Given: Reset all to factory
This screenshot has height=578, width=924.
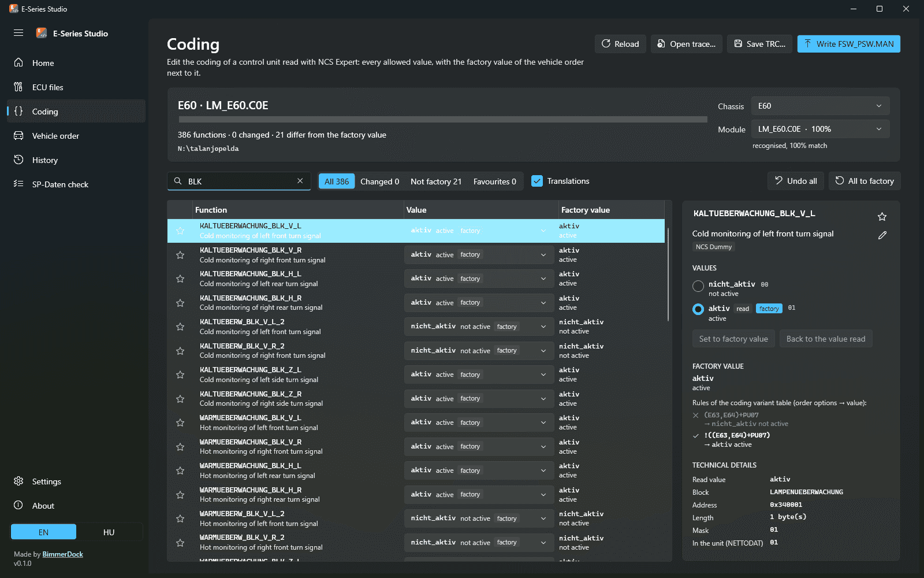Looking at the screenshot, I should [865, 181].
